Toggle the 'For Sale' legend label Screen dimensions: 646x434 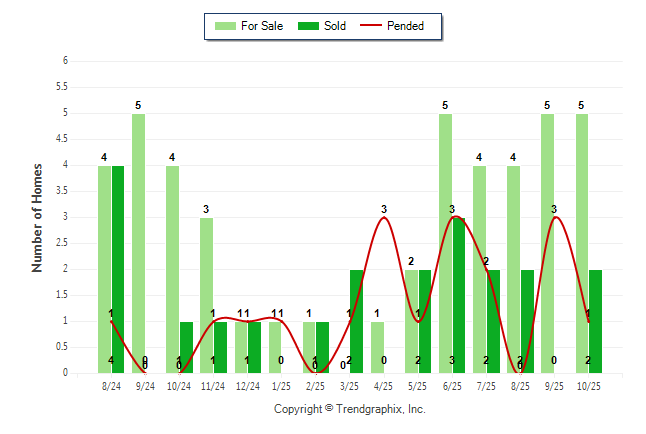[263, 26]
